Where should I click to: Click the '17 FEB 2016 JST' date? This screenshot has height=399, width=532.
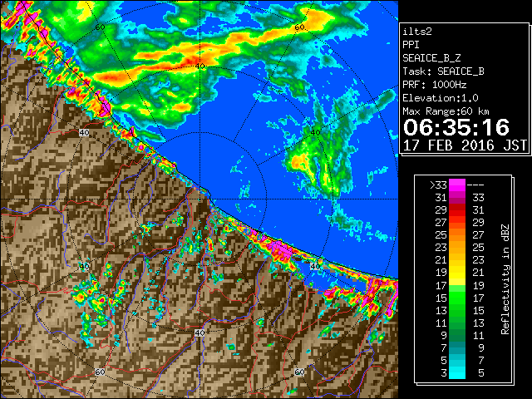tap(465, 145)
